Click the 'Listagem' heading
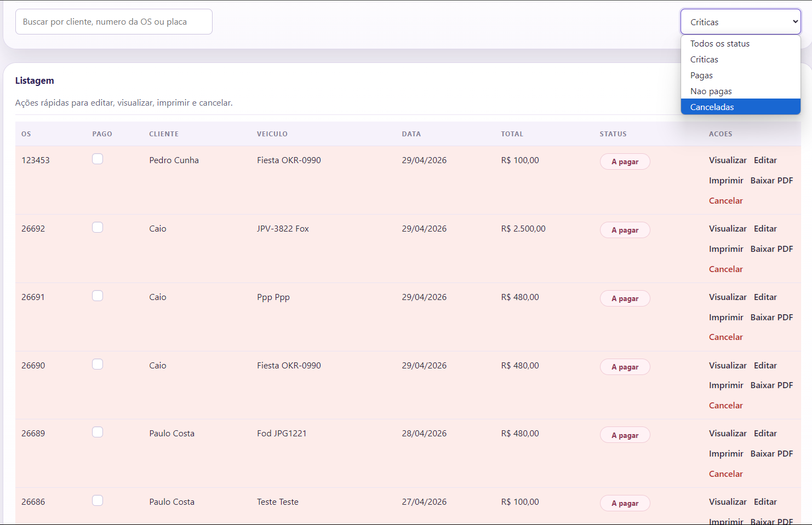Image resolution: width=812 pixels, height=525 pixels. [x=35, y=80]
